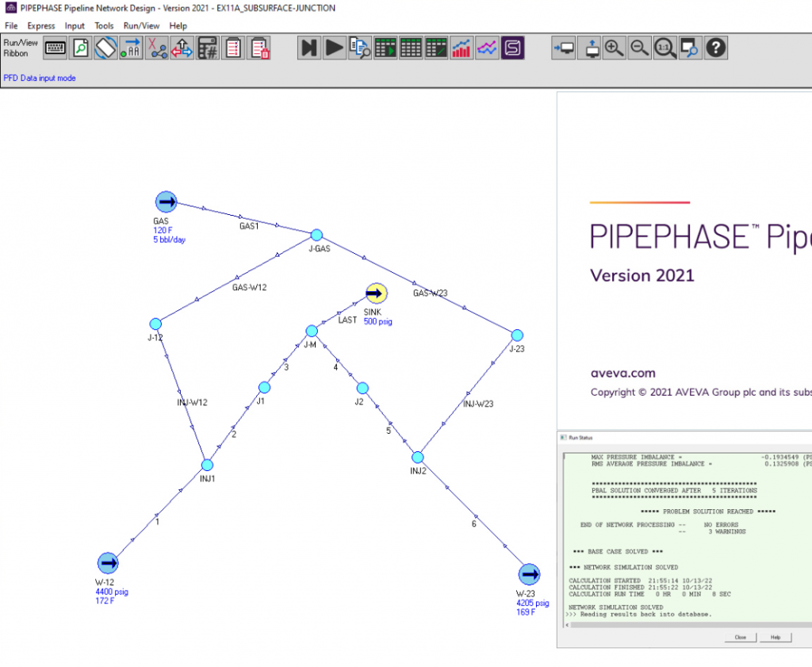Click the INJ-W12 link label
Viewport: 812px width, 667px height.
click(x=192, y=402)
